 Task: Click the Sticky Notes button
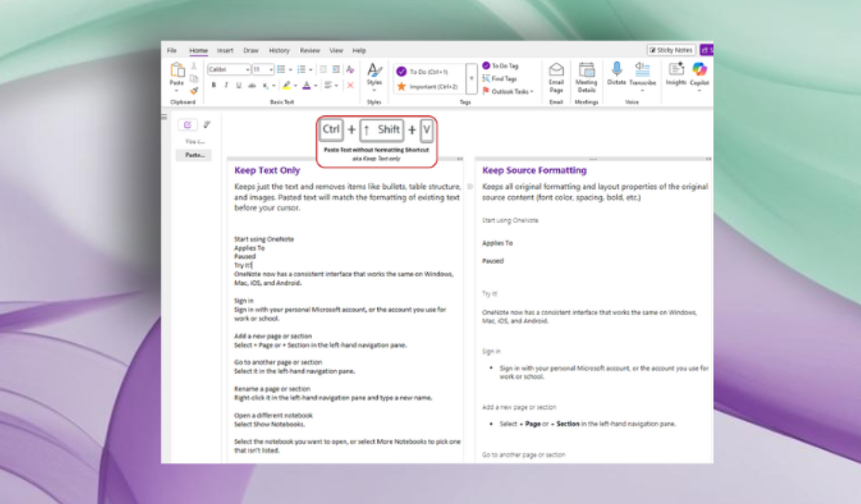670,49
